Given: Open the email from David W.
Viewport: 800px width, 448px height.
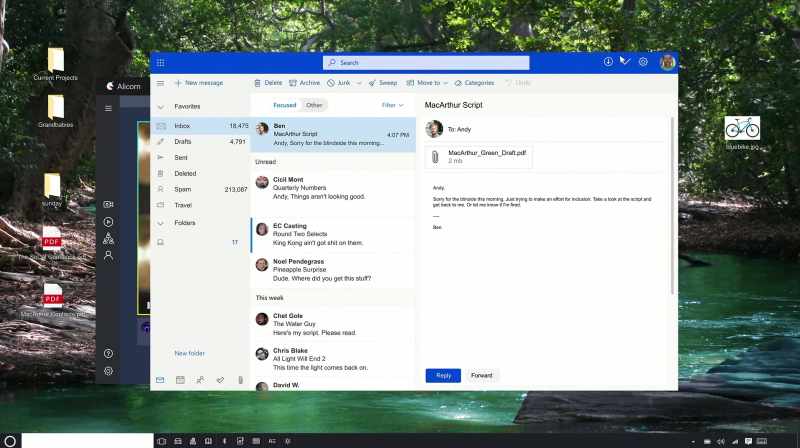Looking at the screenshot, I should point(333,385).
